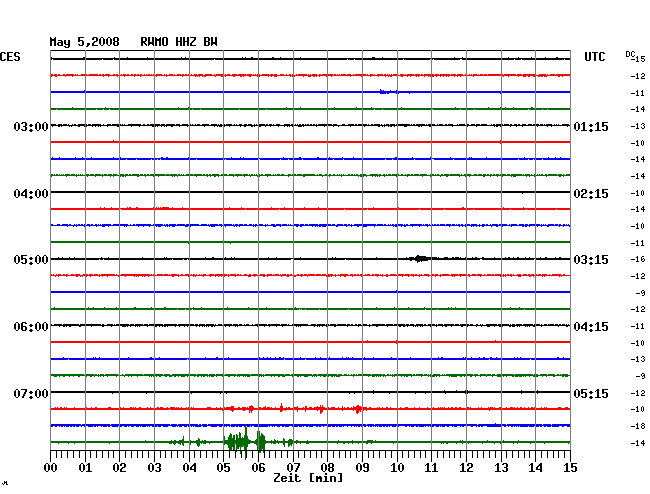Select the "06:00" local time label
This screenshot has width=650, height=494.
coord(31,327)
